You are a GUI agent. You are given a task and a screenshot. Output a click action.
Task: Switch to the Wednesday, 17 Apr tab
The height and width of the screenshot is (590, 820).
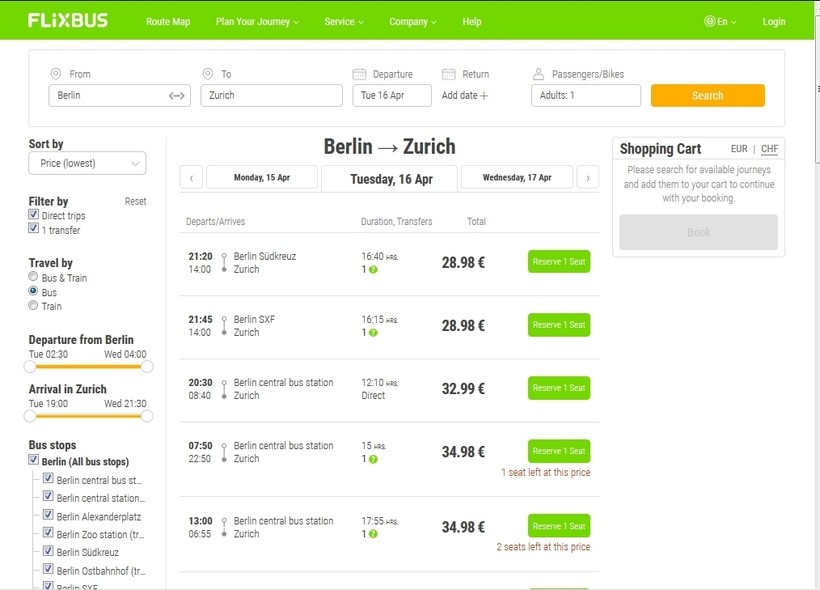pos(517,178)
